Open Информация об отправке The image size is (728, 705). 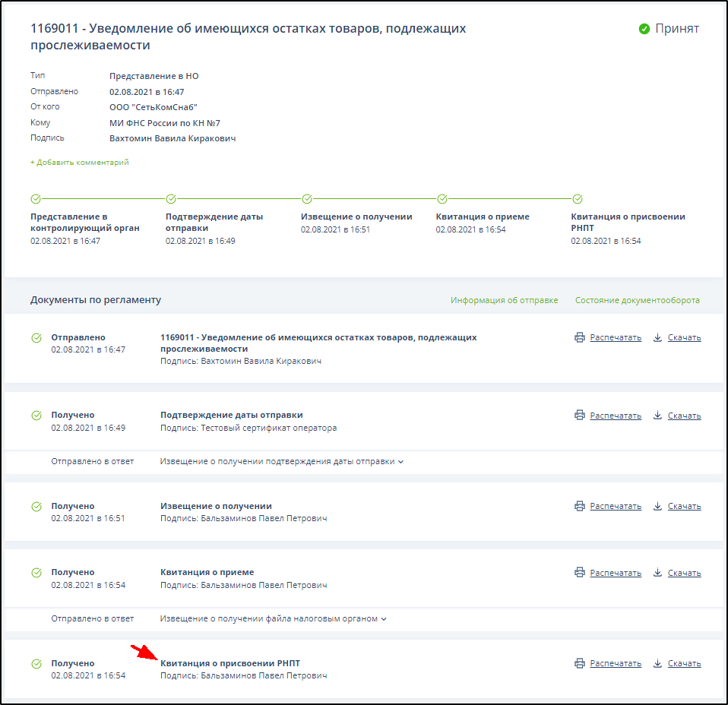[504, 300]
